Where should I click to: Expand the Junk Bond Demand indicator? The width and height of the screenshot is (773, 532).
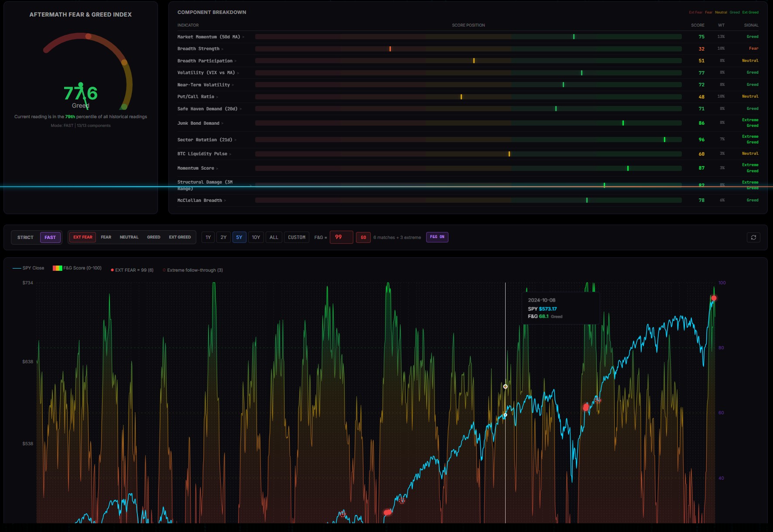pyautogui.click(x=222, y=123)
